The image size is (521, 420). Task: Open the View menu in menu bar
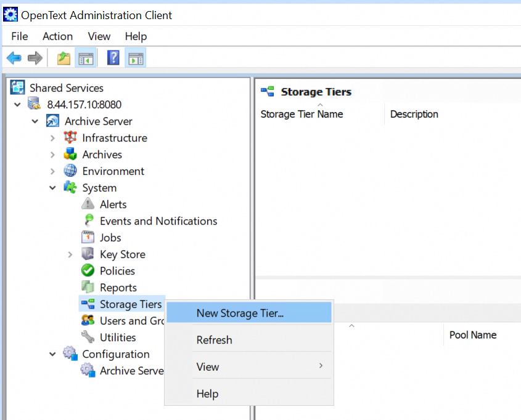click(x=99, y=36)
